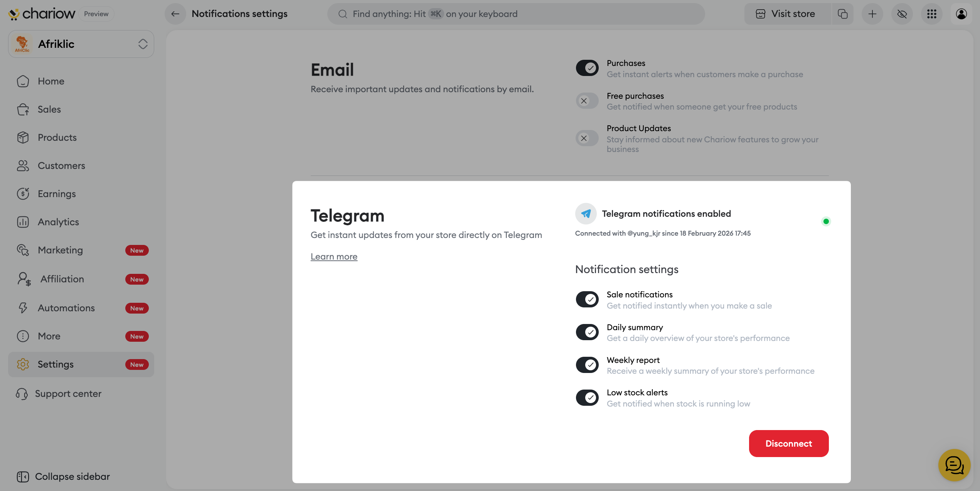Open the user profile avatar

click(961, 14)
